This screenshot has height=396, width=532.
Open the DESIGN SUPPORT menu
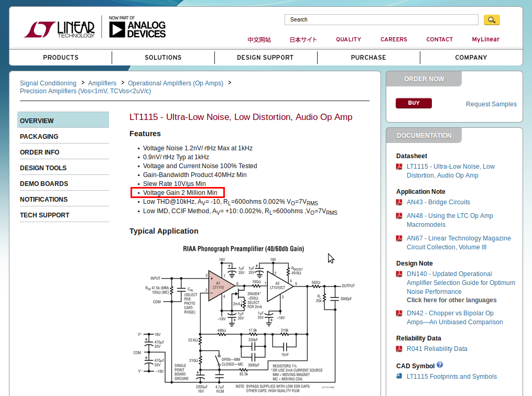[x=265, y=58]
